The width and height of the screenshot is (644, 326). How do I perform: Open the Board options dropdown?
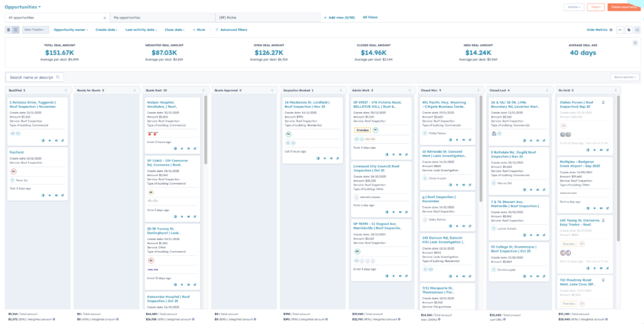click(x=625, y=77)
